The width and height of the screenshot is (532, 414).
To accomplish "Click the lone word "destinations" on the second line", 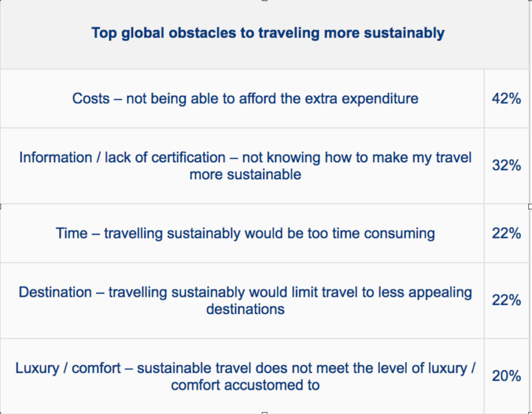I will (245, 309).
